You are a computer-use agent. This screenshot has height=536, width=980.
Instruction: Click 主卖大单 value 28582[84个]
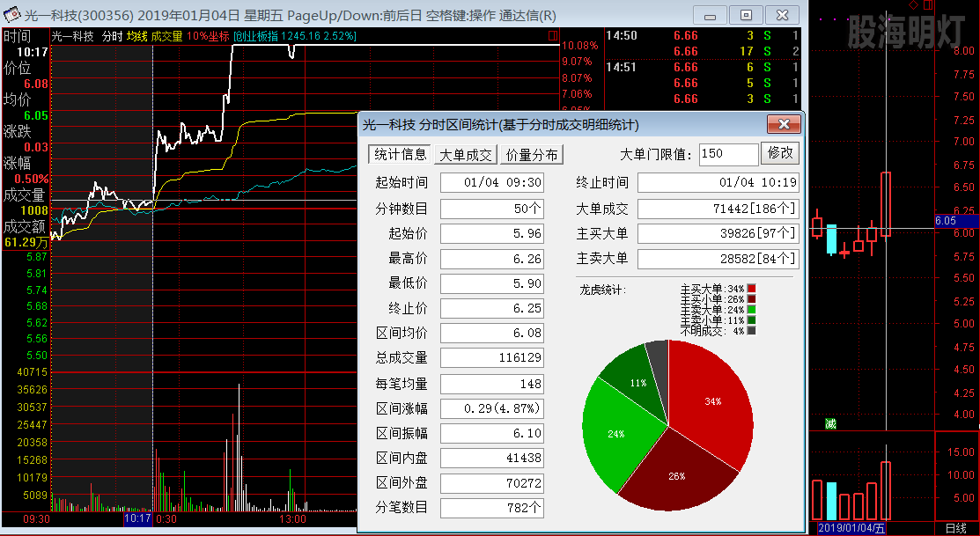point(718,259)
